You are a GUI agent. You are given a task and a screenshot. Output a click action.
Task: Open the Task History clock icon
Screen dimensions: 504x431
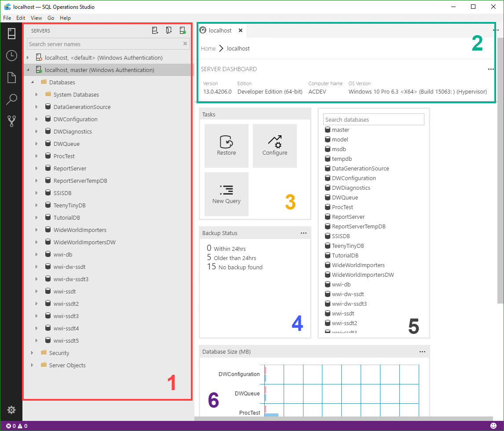tap(11, 55)
